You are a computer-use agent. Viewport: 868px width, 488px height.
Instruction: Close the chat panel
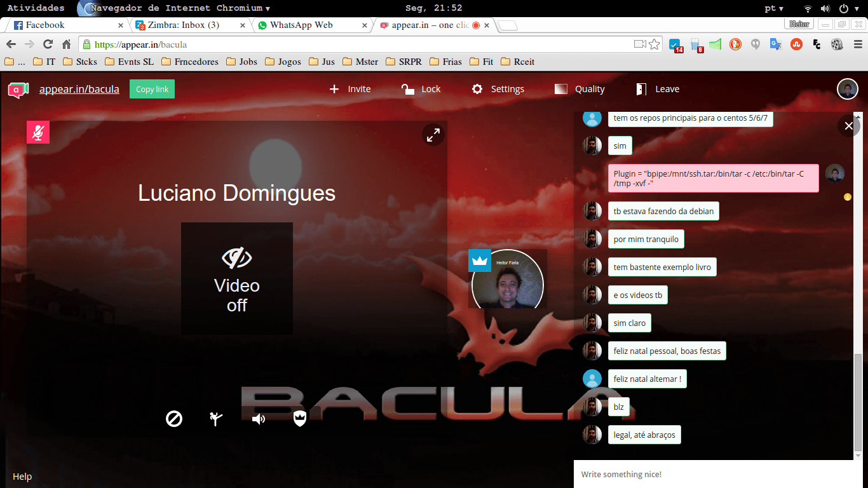coord(848,126)
